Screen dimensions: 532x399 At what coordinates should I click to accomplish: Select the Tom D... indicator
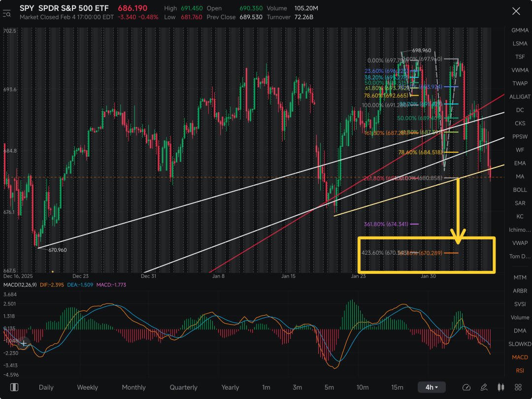[520, 256]
